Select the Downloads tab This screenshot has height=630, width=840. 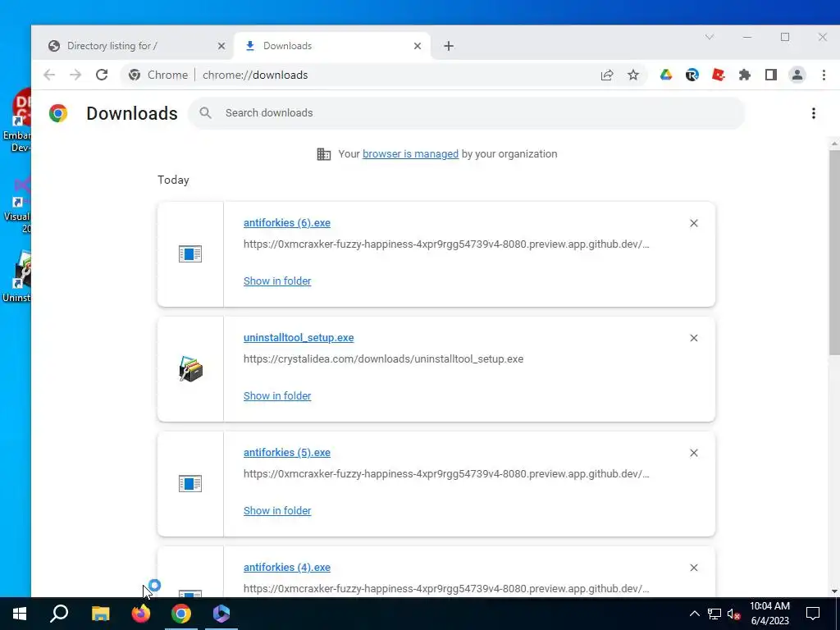(x=331, y=46)
